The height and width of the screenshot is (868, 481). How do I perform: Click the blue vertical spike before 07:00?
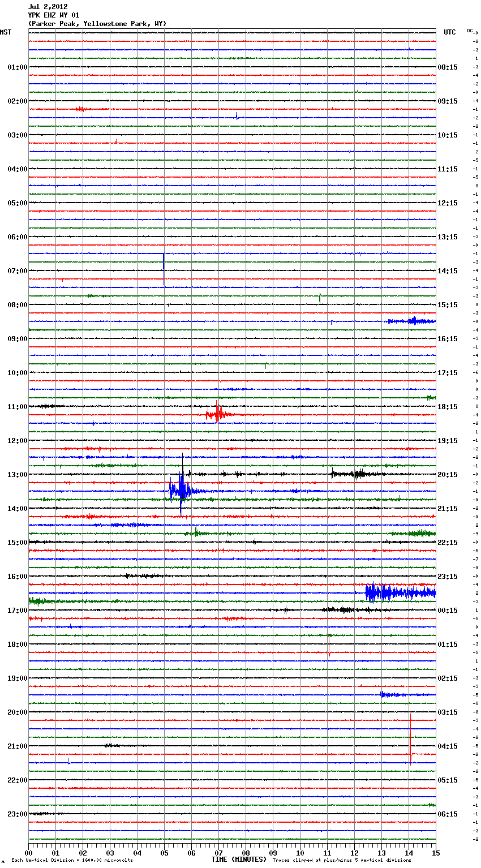(164, 261)
